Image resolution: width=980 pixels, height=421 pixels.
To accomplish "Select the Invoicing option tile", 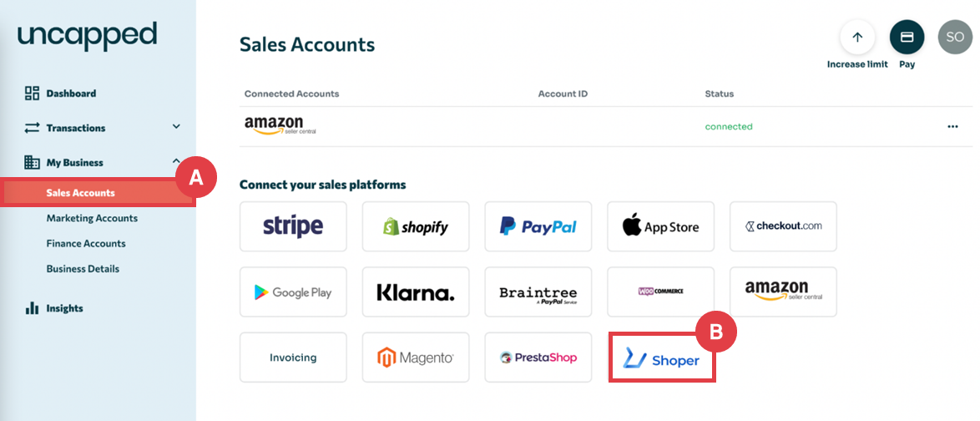I will tap(293, 358).
